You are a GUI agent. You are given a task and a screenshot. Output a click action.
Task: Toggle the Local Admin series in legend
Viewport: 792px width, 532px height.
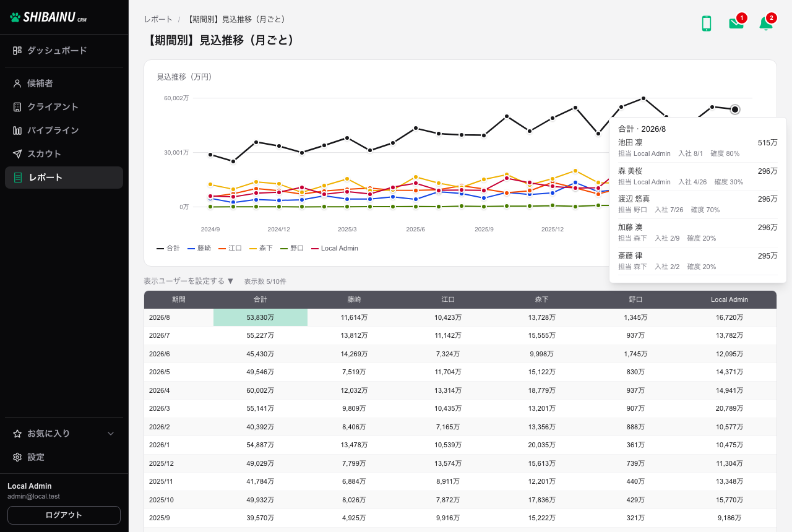pyautogui.click(x=335, y=248)
